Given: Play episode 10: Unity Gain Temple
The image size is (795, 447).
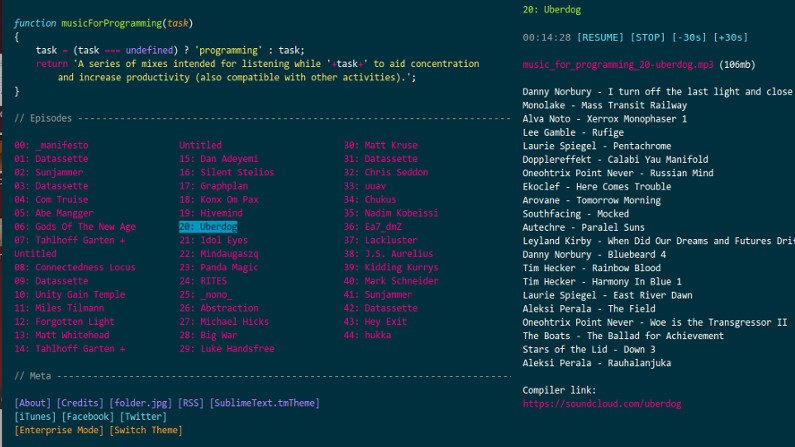Looking at the screenshot, I should [70, 294].
